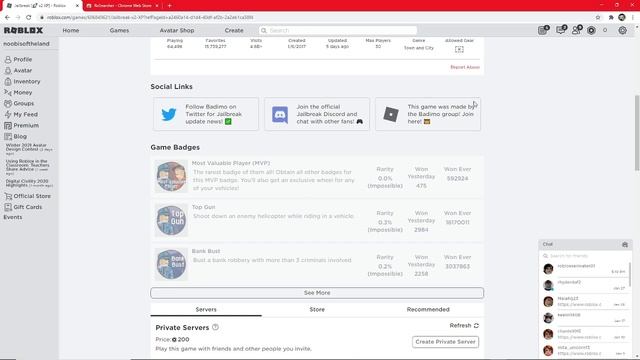Reload the page in Chrome
Screen dimensions: 640x360
pyautogui.click(x=29, y=18)
